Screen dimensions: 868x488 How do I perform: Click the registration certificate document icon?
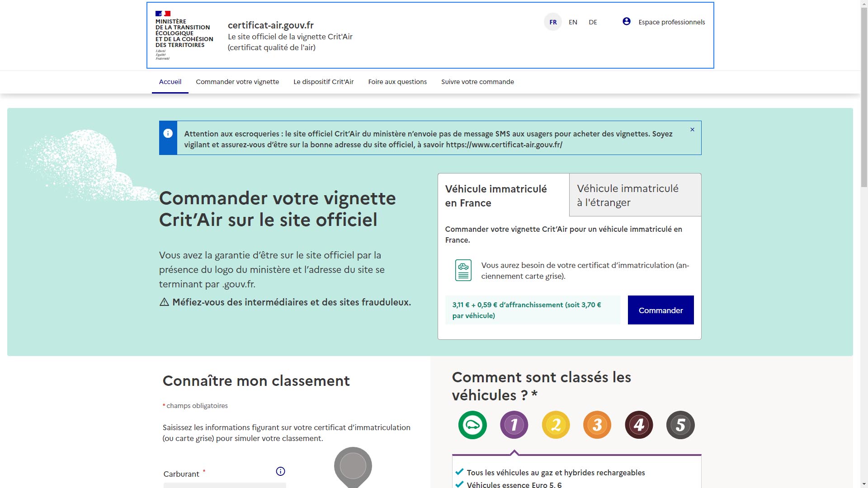(x=463, y=270)
